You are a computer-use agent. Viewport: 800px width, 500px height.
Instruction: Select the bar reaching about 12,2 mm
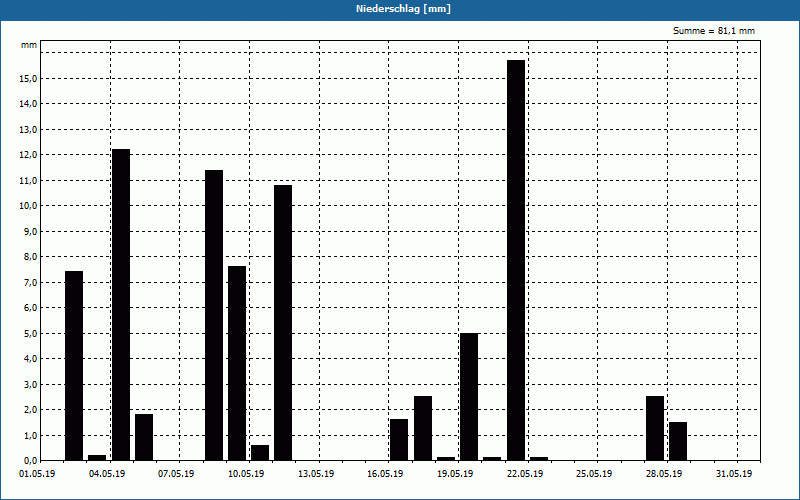pos(121,305)
